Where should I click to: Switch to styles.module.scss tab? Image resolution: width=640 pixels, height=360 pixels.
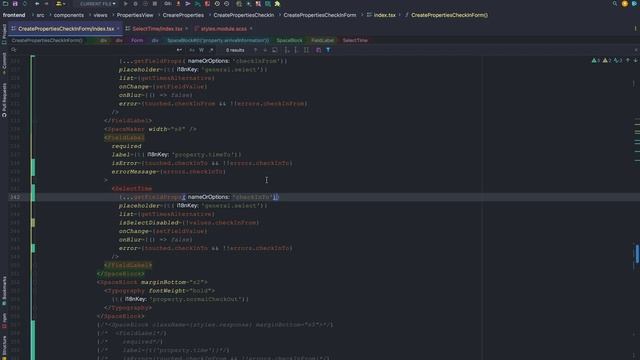tap(224, 29)
